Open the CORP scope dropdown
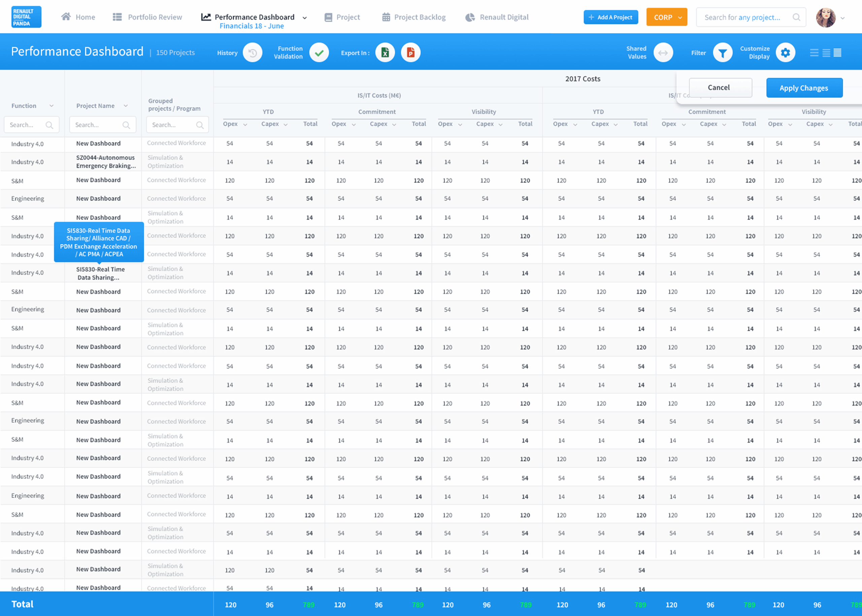The width and height of the screenshot is (862, 616). click(x=666, y=17)
